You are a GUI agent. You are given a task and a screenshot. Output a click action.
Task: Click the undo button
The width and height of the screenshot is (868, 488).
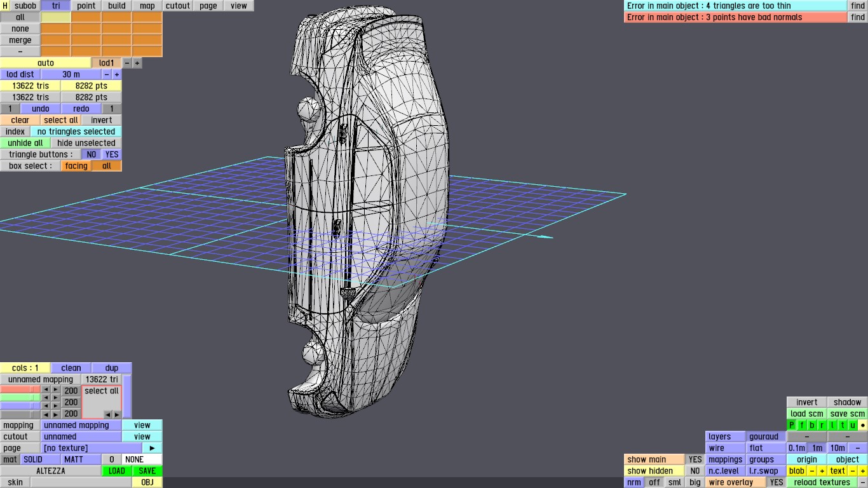(41, 109)
